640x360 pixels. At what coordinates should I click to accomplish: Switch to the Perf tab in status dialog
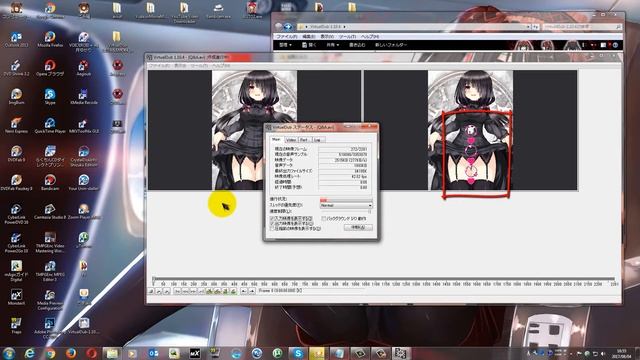304,140
